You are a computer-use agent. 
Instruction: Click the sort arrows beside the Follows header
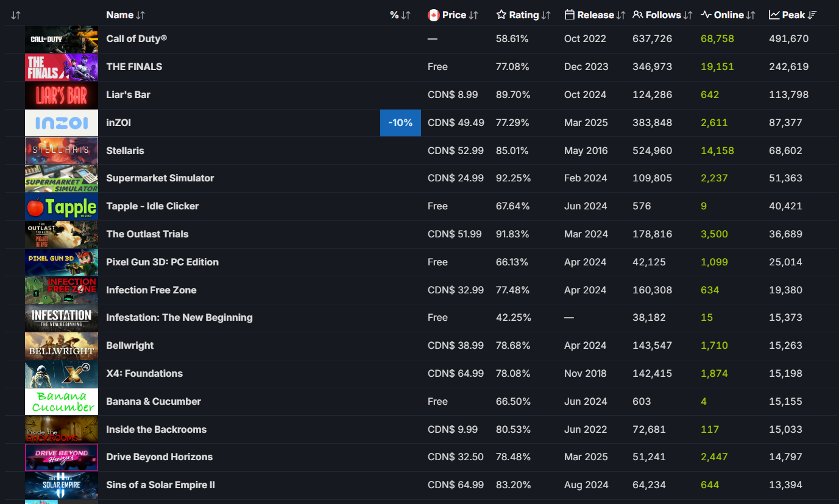(688, 15)
